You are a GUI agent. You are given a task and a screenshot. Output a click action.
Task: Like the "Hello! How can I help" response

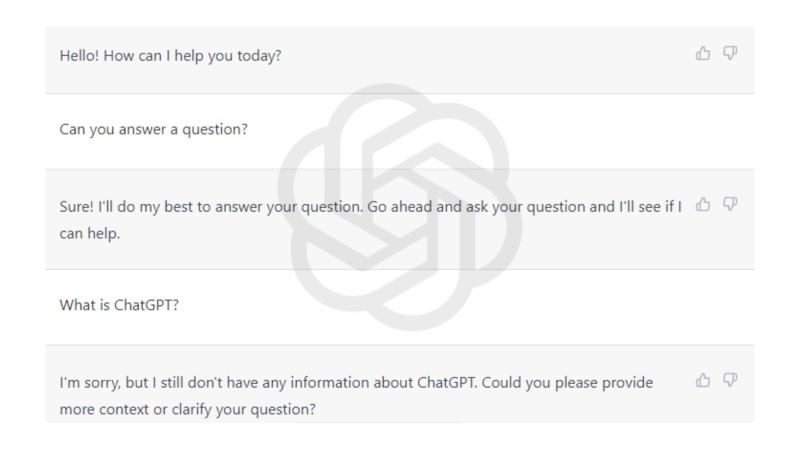pos(701,54)
